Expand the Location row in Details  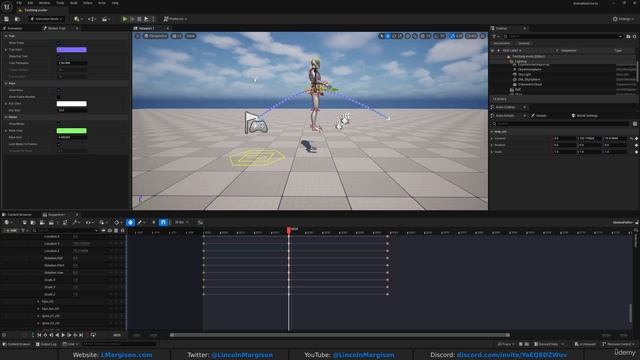click(492, 138)
